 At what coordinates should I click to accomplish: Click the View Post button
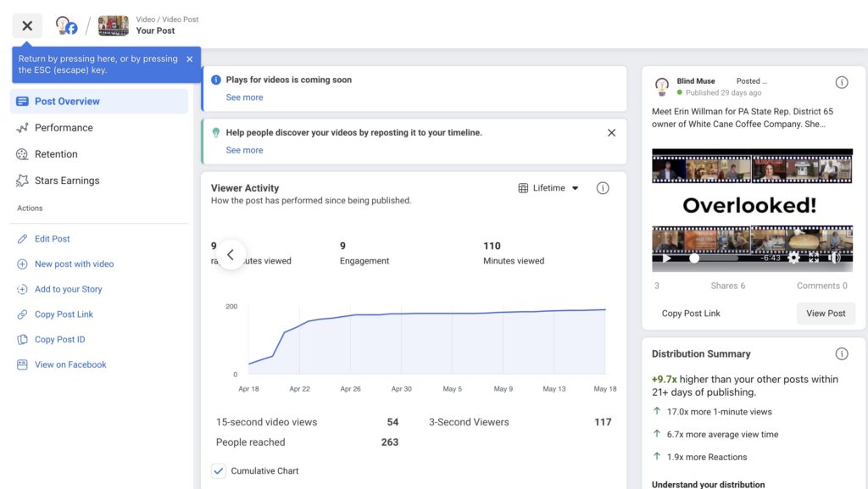(x=826, y=314)
